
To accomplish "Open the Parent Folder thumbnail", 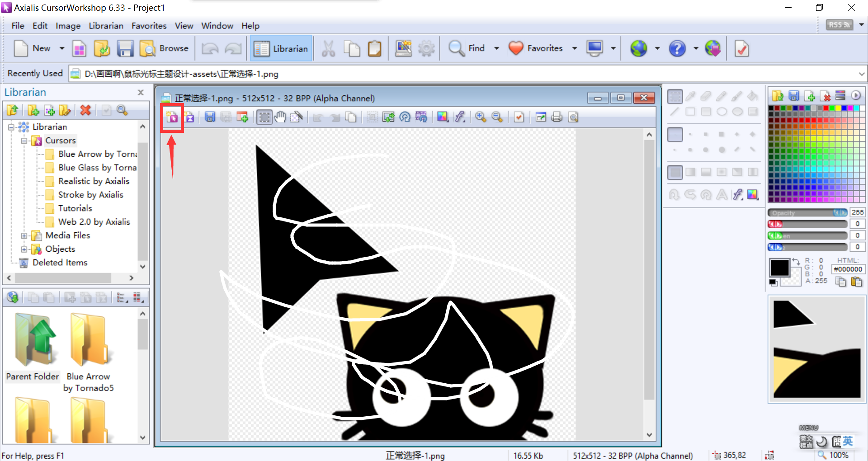I will (x=33, y=347).
